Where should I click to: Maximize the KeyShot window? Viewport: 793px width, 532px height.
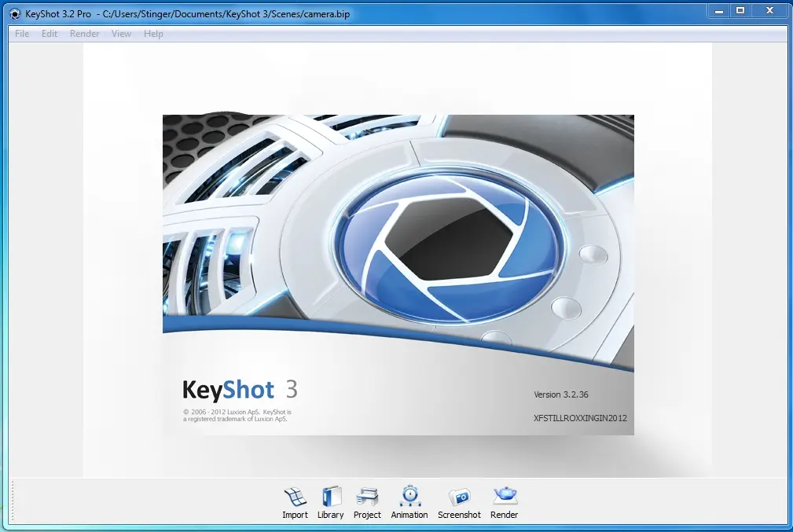point(740,11)
